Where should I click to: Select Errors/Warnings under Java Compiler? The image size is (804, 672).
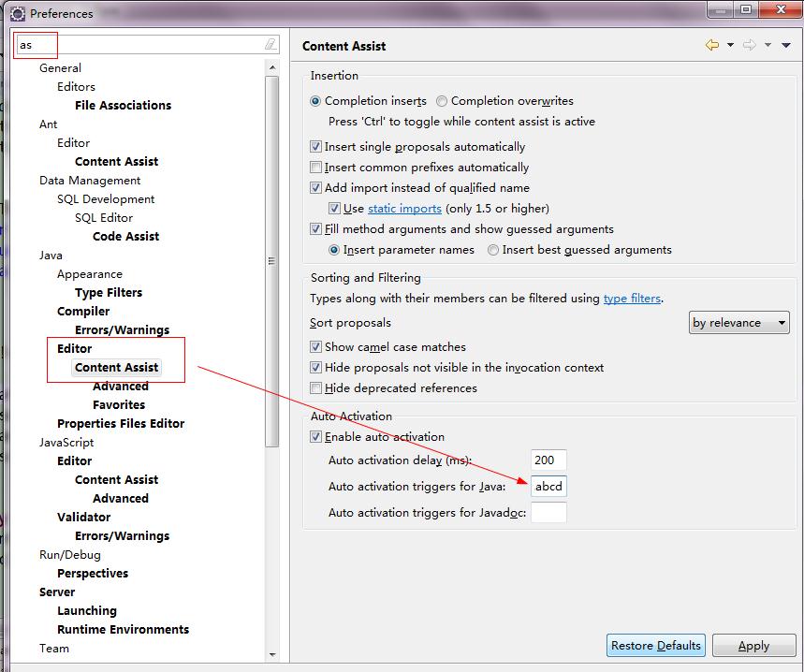(x=122, y=330)
